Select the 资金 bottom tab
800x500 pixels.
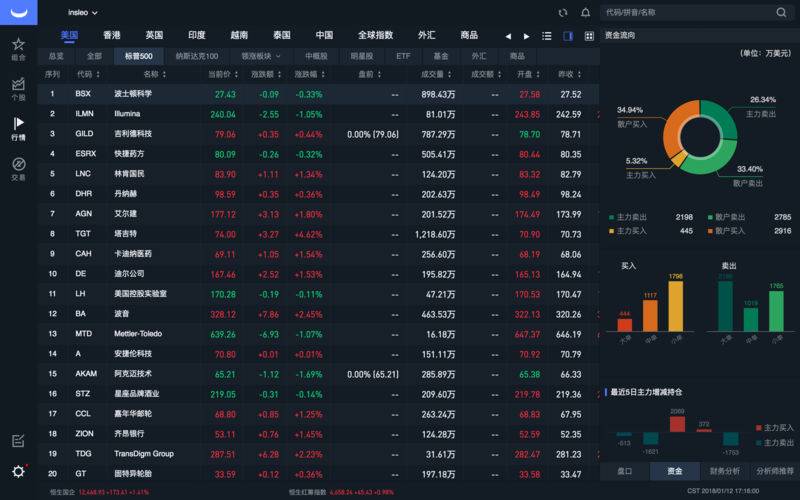click(x=675, y=471)
